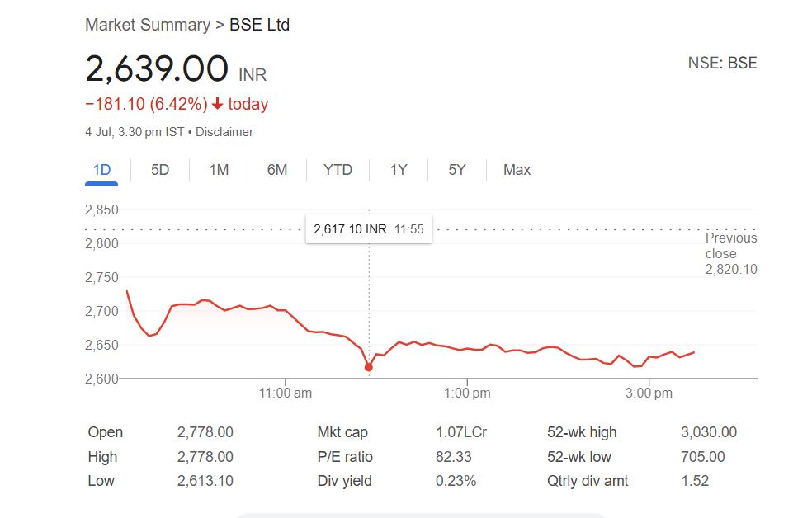Switch to the 1Y chart view

(x=399, y=170)
